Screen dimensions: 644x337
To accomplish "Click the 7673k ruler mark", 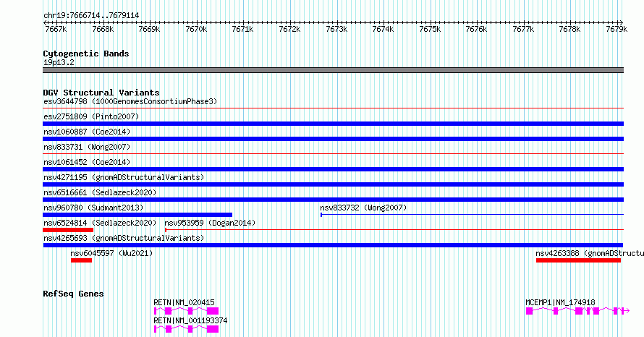I will point(336,29).
